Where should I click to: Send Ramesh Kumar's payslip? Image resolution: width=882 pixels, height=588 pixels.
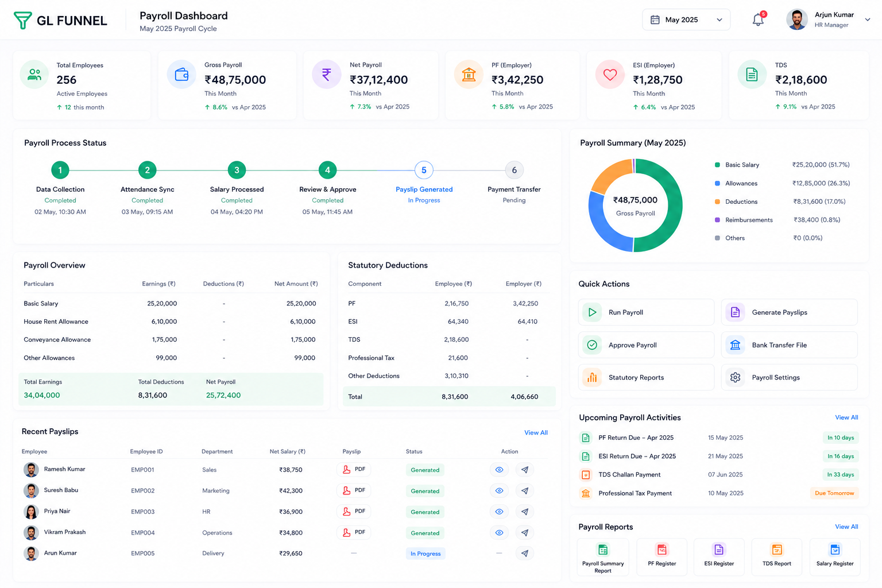click(x=525, y=470)
